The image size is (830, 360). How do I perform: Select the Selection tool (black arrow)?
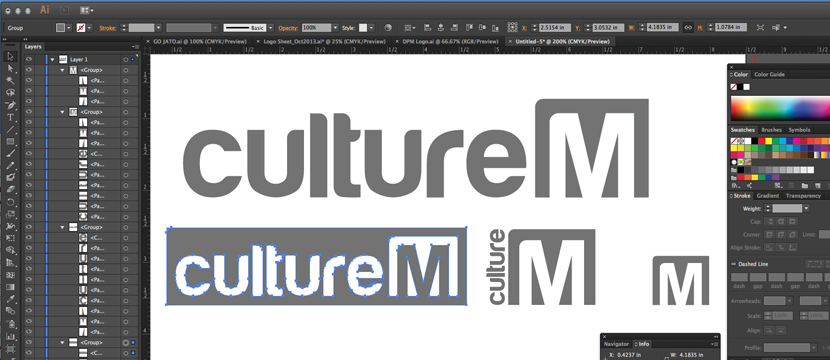(x=11, y=56)
